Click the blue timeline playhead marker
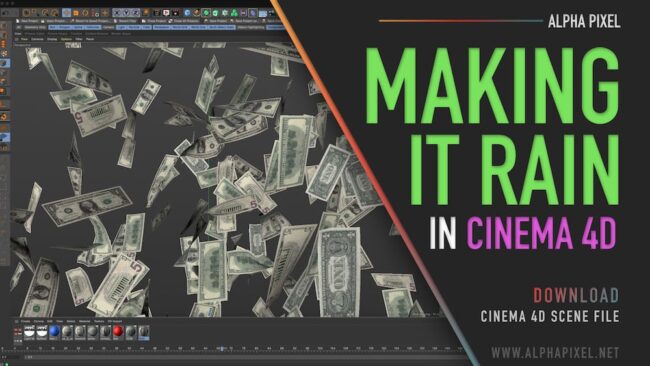The image size is (650, 366). (x=222, y=349)
